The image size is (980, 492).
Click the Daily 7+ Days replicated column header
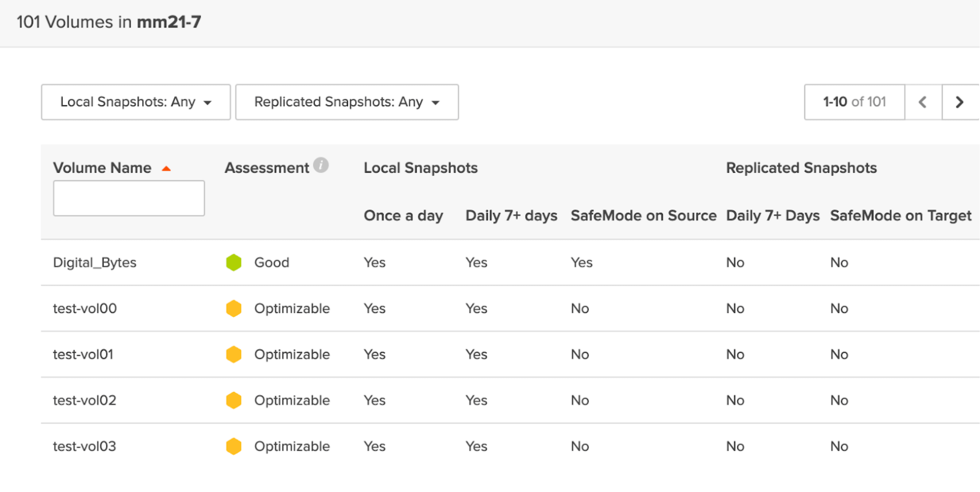[x=773, y=216]
